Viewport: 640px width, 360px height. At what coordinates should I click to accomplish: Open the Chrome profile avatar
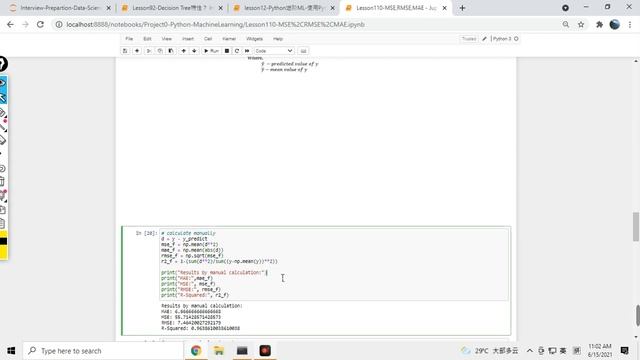click(615, 24)
